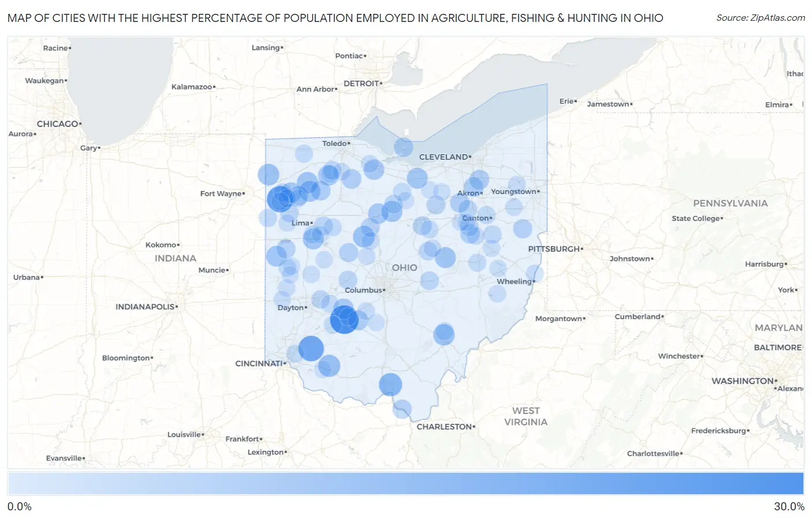Click the Muncie city label
This screenshot has width=812, height=519.
[212, 270]
